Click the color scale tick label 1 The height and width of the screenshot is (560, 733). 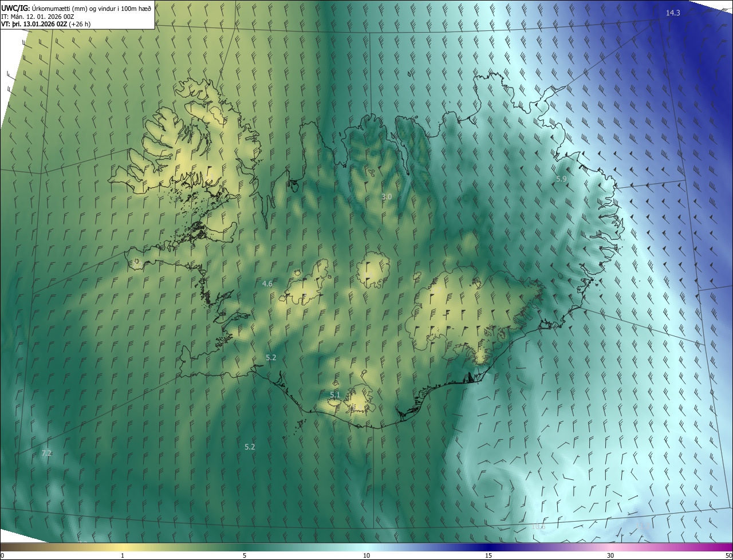point(123,555)
